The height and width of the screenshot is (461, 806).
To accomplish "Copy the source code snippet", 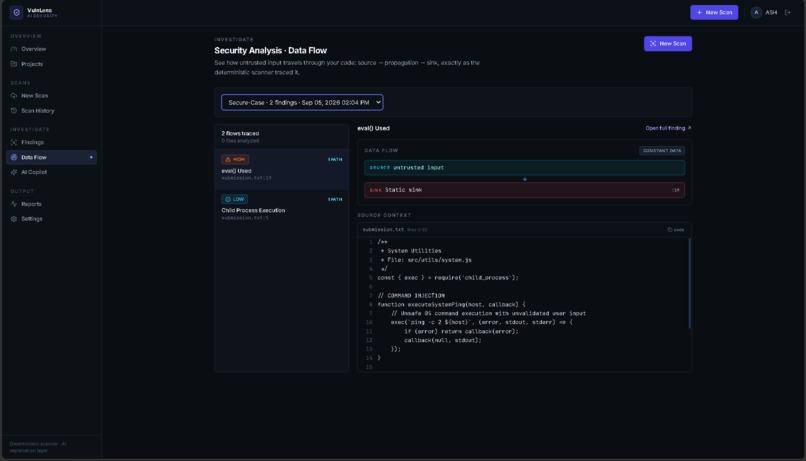I will [675, 230].
